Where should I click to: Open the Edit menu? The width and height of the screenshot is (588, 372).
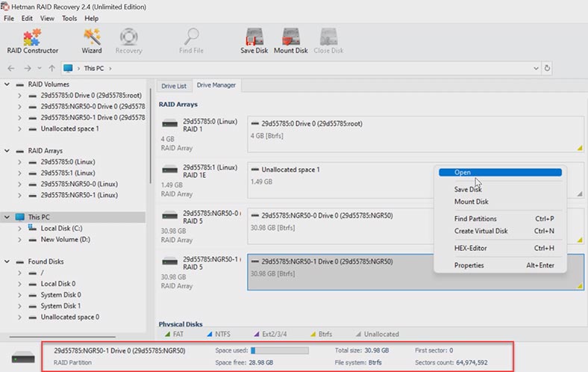pos(27,19)
